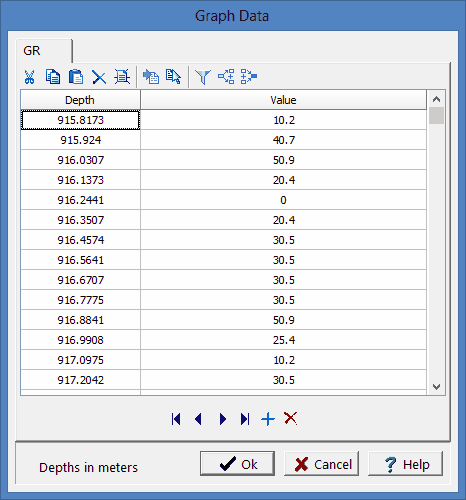This screenshot has height=500, width=466.
Task: Select value 30.5 in row 917.2042
Action: [x=283, y=380]
